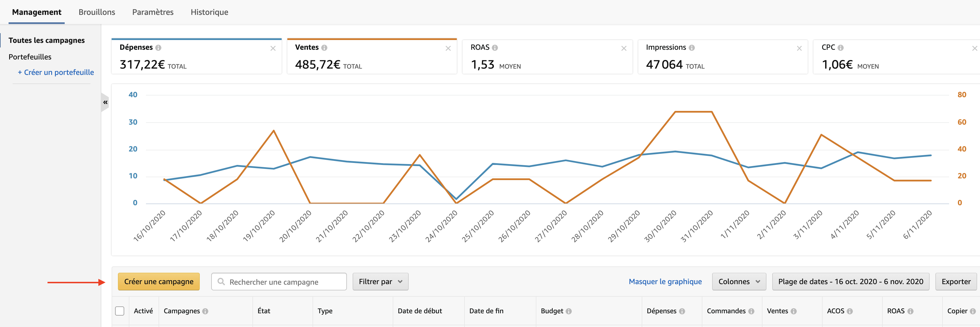Tick the select-all campaigns checkbox
Screen dimensions: 980x327
[119, 311]
